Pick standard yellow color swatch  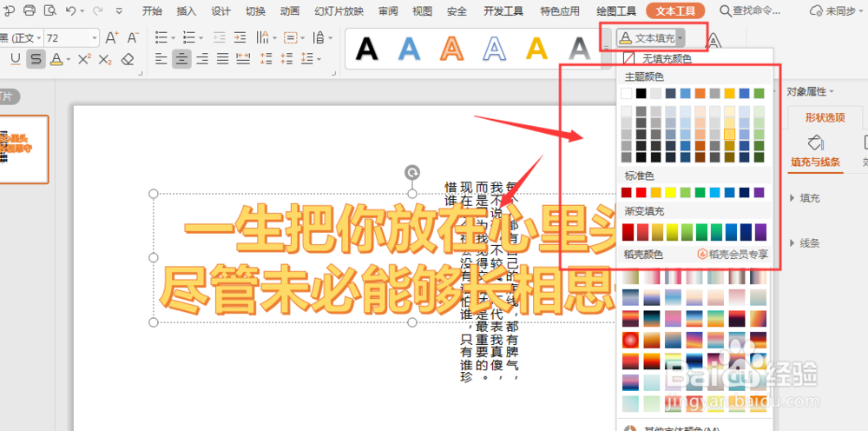coord(670,192)
